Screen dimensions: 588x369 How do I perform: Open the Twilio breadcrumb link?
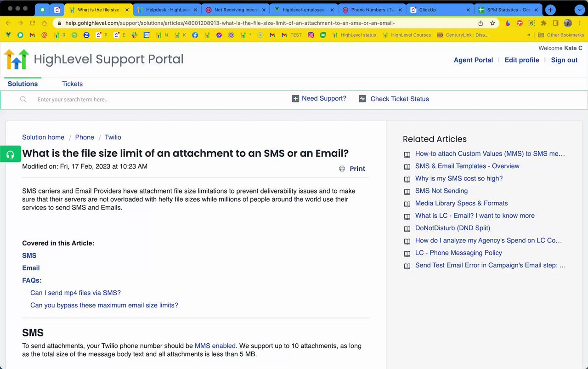(x=113, y=137)
